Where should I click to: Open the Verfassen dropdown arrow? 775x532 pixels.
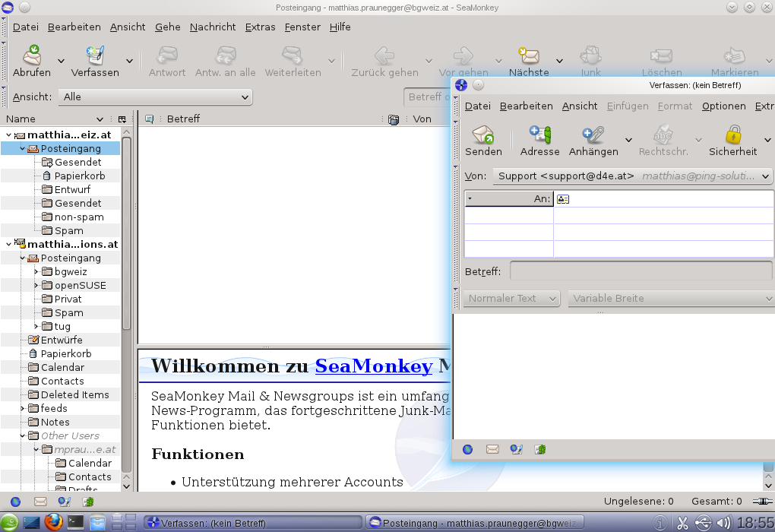[x=129, y=61]
